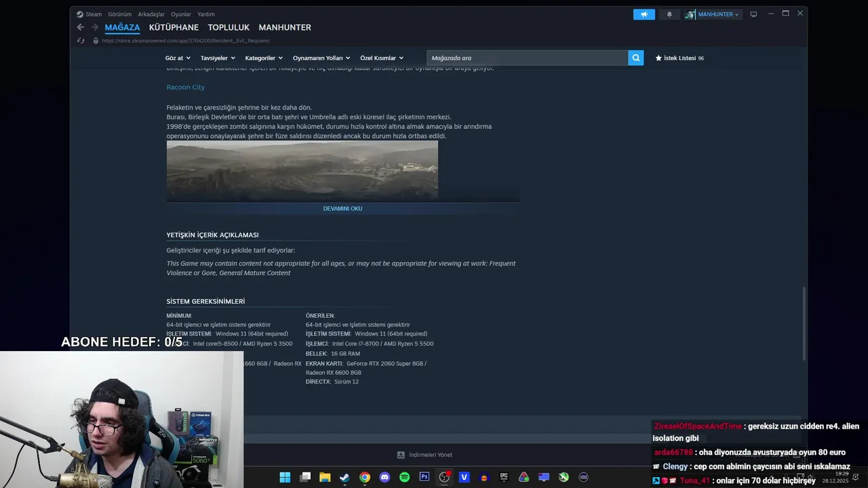
Task: Open Task View in taskbar
Action: point(305,477)
